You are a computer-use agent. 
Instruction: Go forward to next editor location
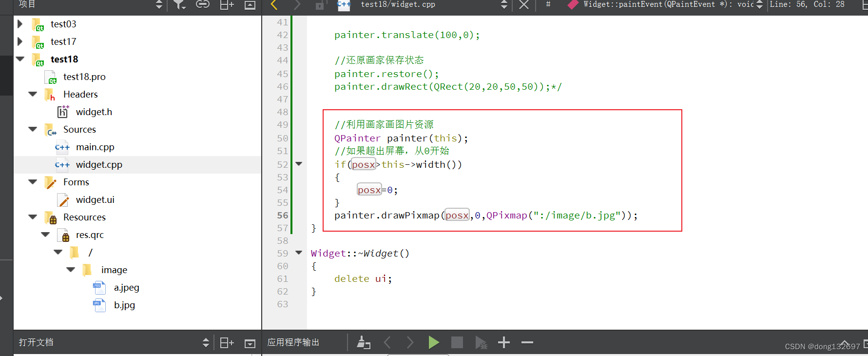(x=297, y=5)
